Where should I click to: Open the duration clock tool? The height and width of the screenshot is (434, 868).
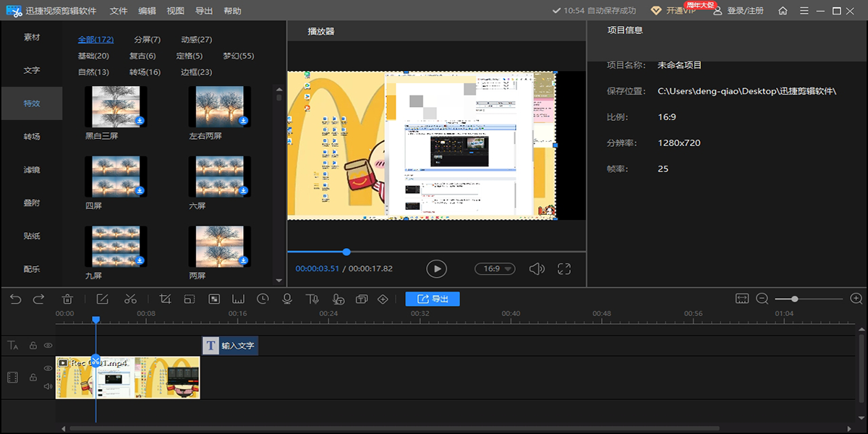263,299
